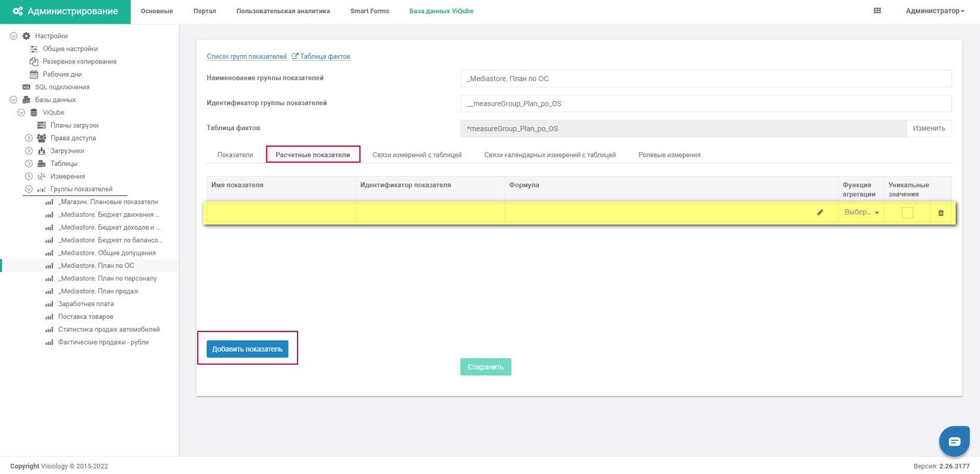The image size is (980, 474).
Task: Click the Измерения icon
Action: (x=42, y=176)
